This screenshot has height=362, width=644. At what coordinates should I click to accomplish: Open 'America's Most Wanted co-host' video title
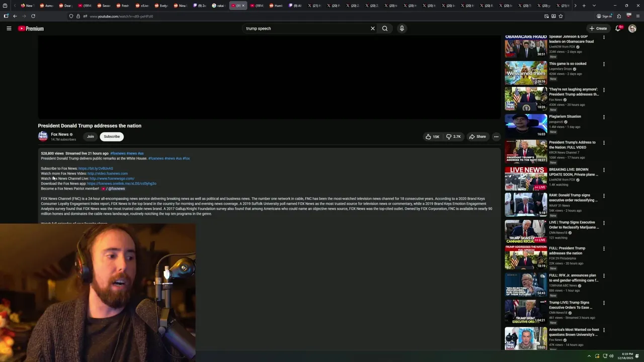(x=574, y=332)
